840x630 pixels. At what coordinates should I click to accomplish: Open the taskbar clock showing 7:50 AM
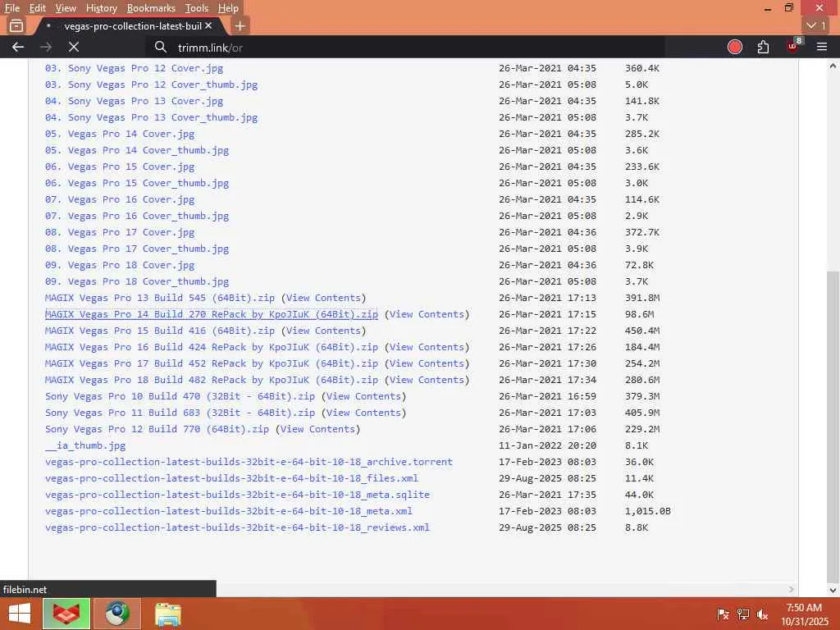coord(804,614)
